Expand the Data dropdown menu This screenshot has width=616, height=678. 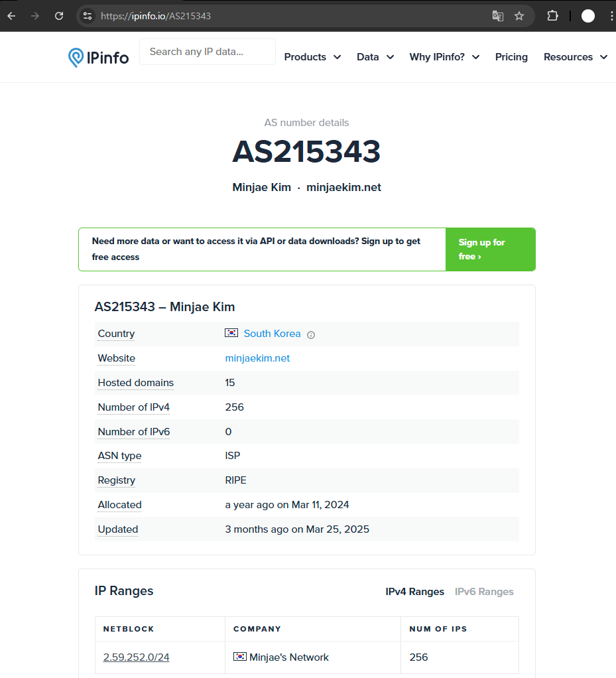(x=375, y=57)
